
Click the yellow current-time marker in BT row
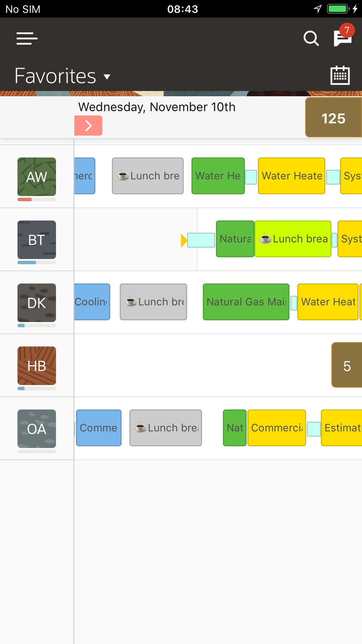[184, 240]
